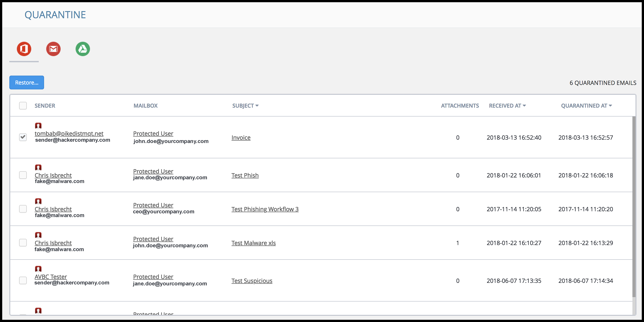
Task: Click the sender icon in Test Malware xls row
Action: [x=38, y=235]
